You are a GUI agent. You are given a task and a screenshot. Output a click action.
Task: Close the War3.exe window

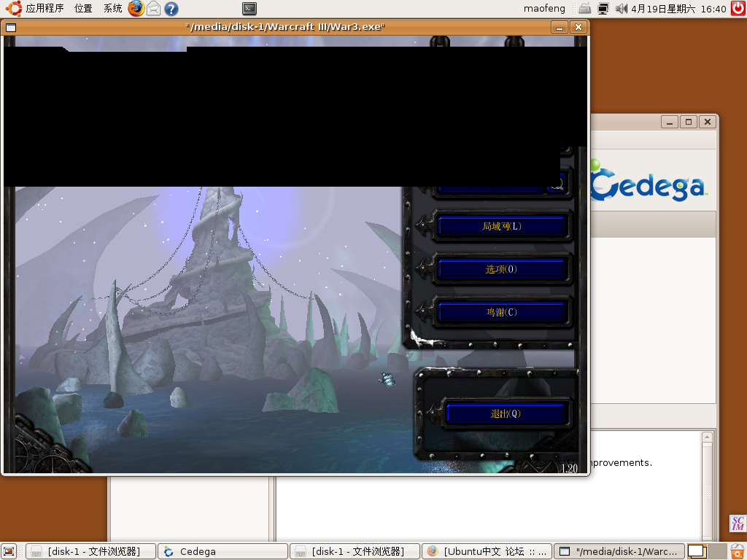coord(578,27)
